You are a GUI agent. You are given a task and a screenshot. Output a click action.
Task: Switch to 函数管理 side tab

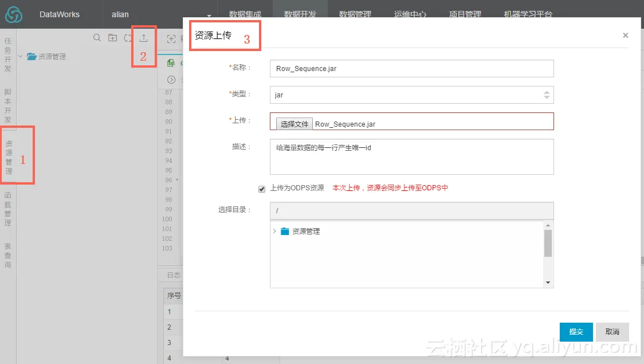tap(8, 209)
